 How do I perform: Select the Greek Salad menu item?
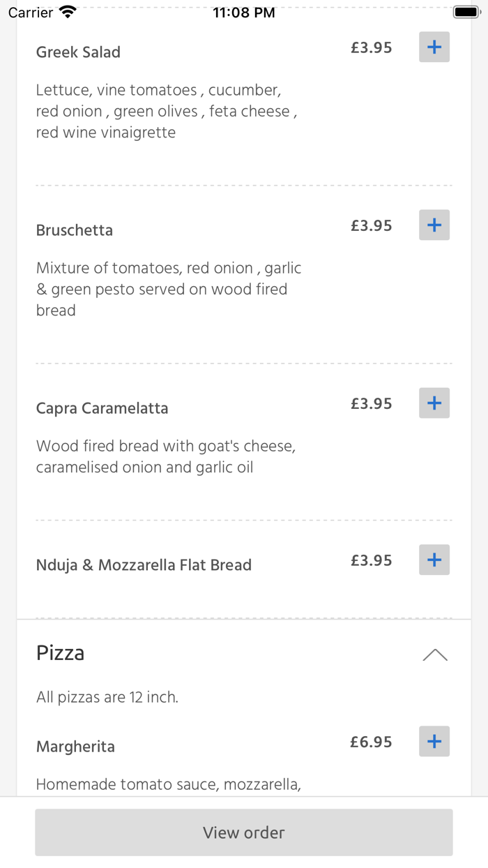(x=78, y=52)
